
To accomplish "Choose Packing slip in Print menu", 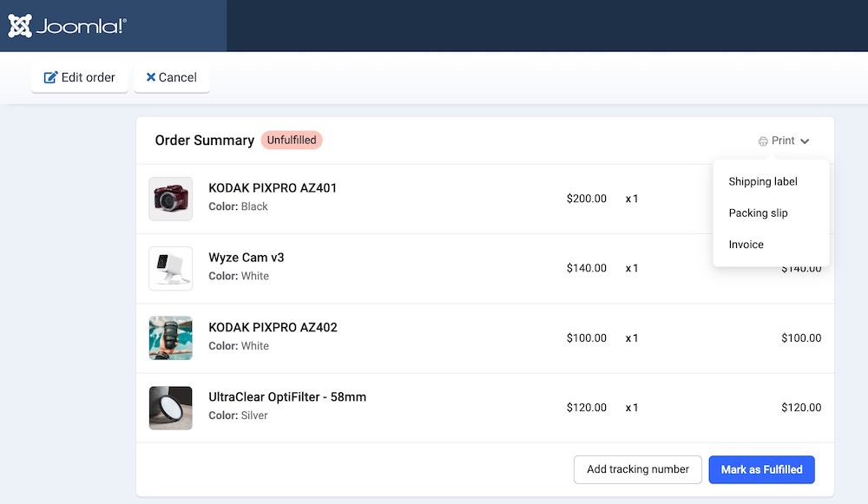I will tap(758, 213).
